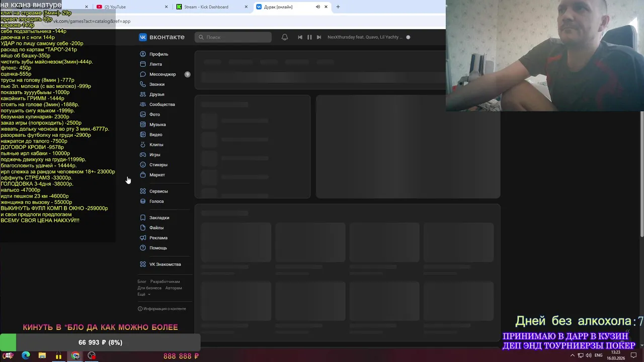The width and height of the screenshot is (644, 362).
Task: Open the notifications bell
Action: click(285, 37)
